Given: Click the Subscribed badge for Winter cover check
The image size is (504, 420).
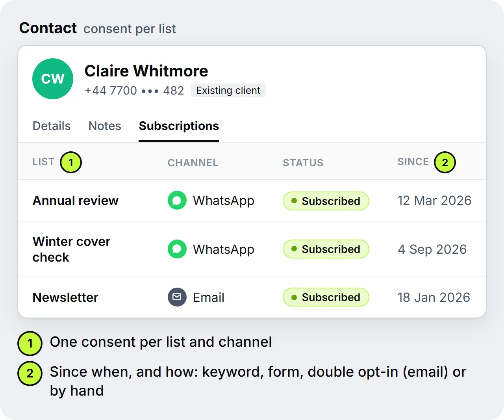Looking at the screenshot, I should (x=326, y=249).
